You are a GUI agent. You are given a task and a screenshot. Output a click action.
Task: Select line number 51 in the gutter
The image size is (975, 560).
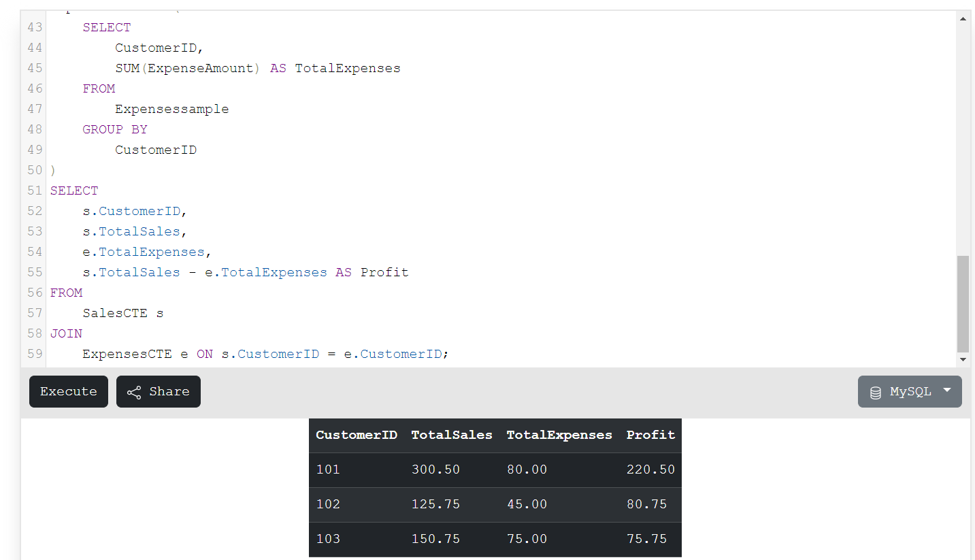coord(34,191)
